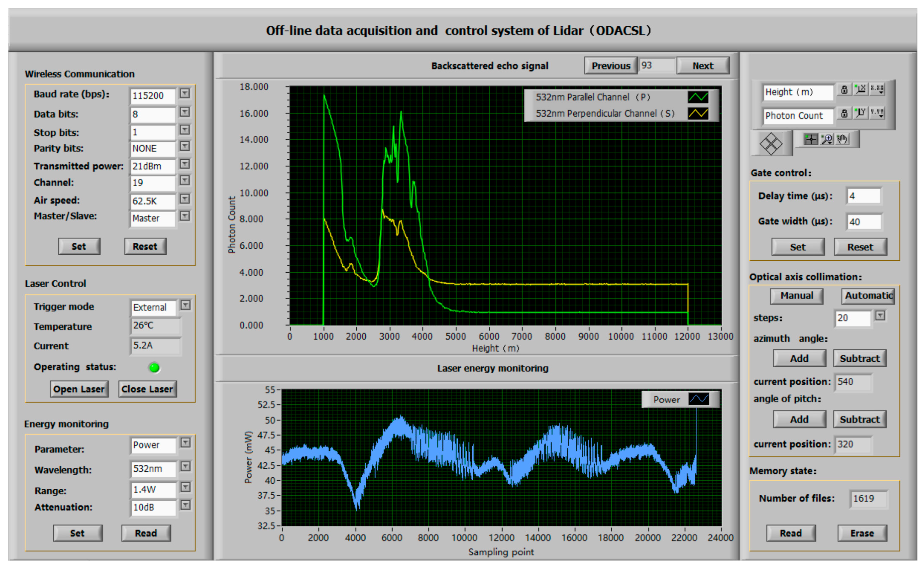924x569 pixels.
Task: Open the X.XX axis format icon
Action: (x=877, y=89)
